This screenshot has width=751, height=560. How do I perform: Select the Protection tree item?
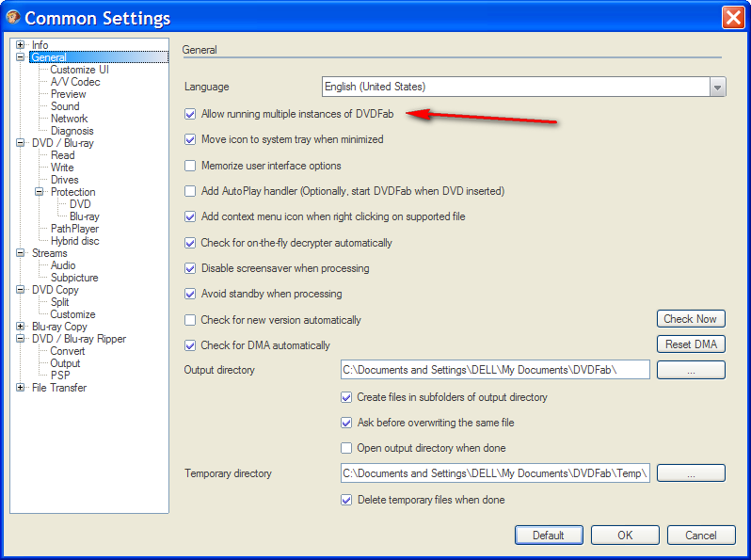tap(72, 192)
